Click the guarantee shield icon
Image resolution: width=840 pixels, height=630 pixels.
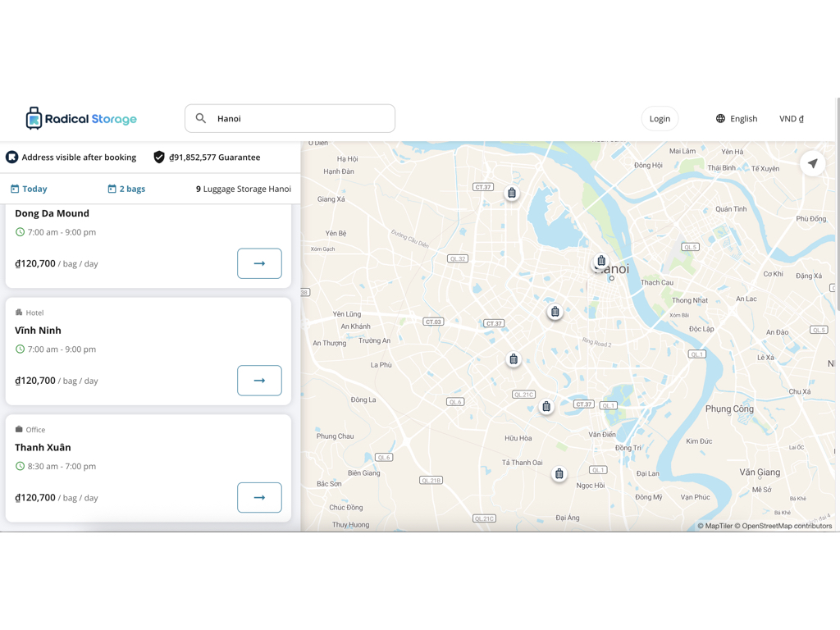(159, 157)
